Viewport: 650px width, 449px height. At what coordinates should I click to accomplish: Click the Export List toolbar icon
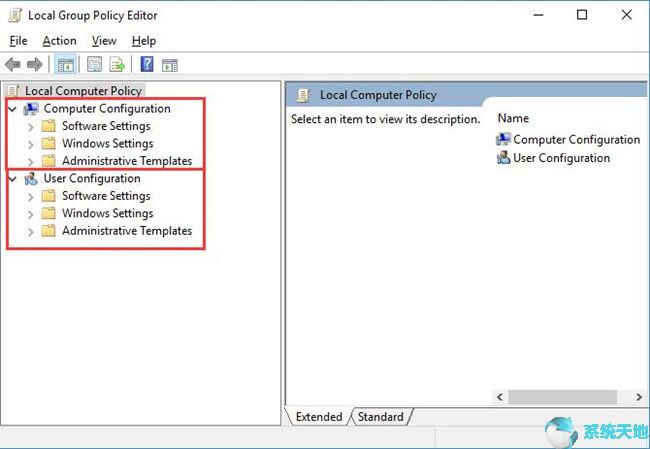(x=117, y=65)
